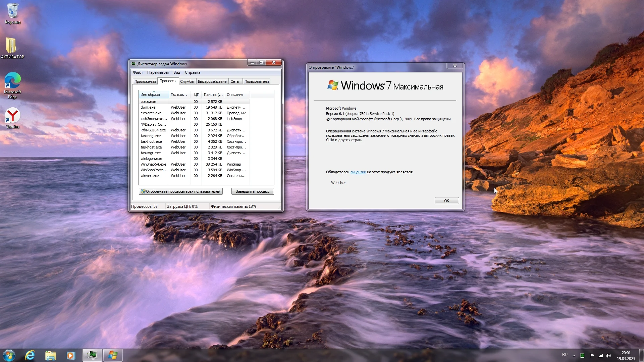This screenshot has height=362, width=644.
Task: Open Internet Explorer from taskbar
Action: pyautogui.click(x=30, y=355)
